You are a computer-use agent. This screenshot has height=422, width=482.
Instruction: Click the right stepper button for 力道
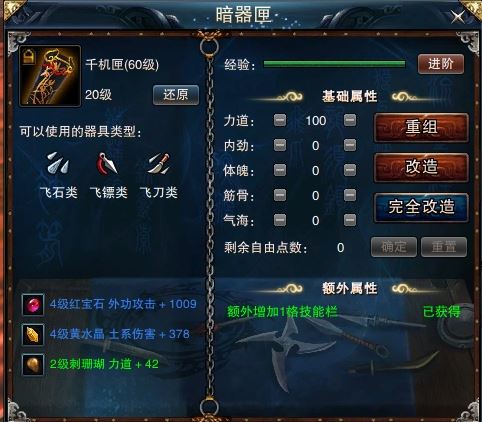point(350,120)
